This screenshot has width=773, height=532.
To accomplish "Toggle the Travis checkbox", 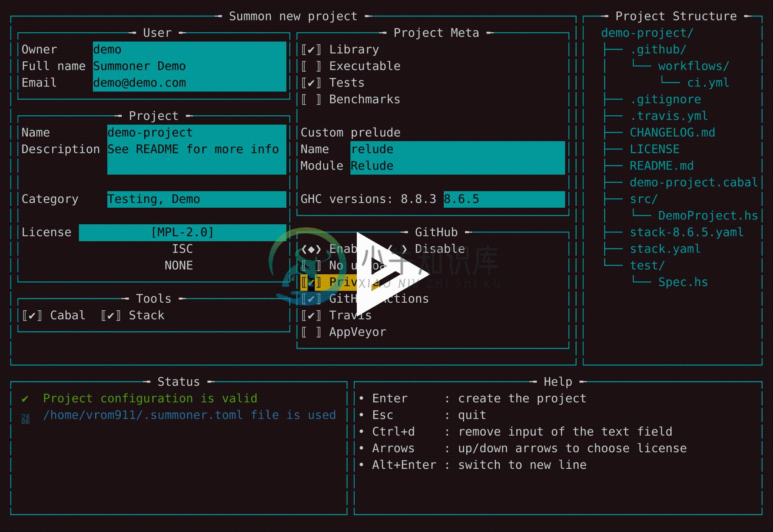I will coord(311,315).
